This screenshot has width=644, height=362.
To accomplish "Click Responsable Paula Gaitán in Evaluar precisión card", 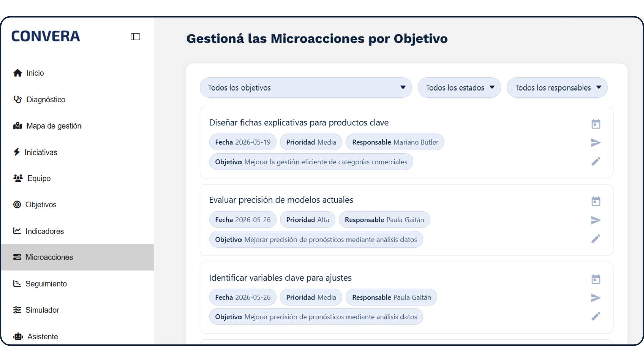I will pos(384,220).
